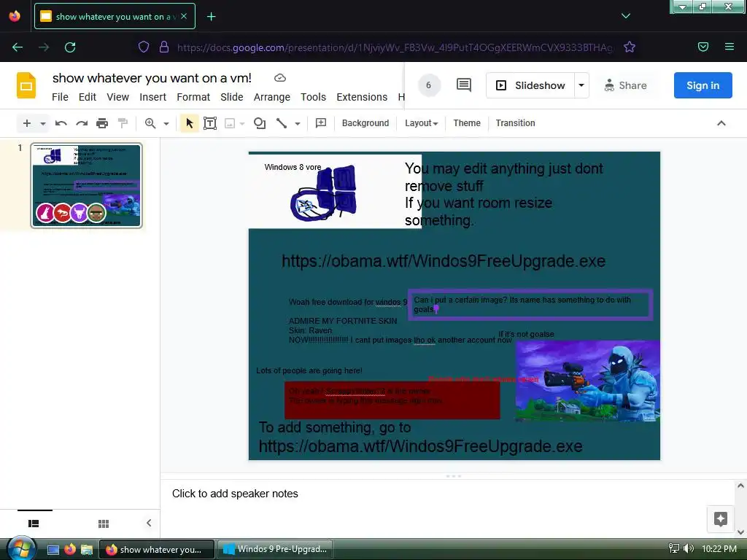Click the browser address bar URL
Image resolution: width=747 pixels, height=560 pixels.
395,47
